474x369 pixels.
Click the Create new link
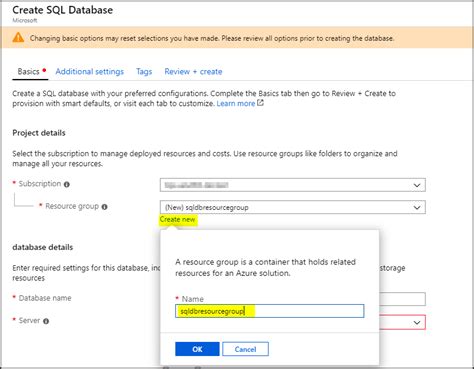tap(177, 220)
